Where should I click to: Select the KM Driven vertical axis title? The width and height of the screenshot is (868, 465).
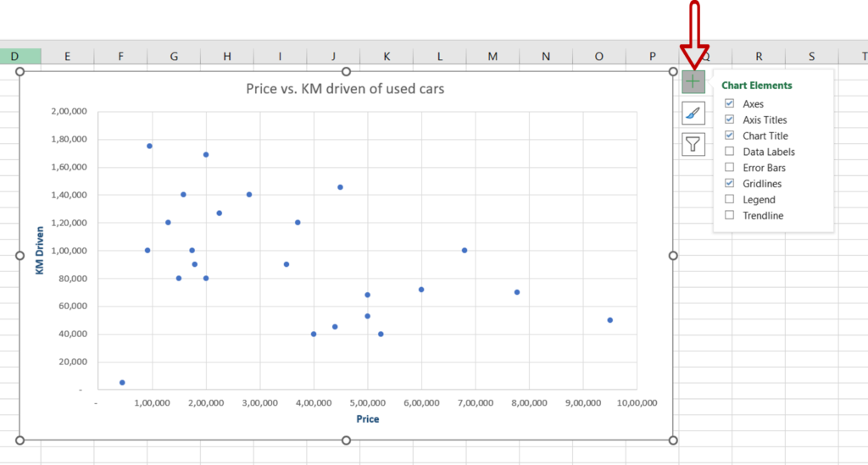click(40, 250)
